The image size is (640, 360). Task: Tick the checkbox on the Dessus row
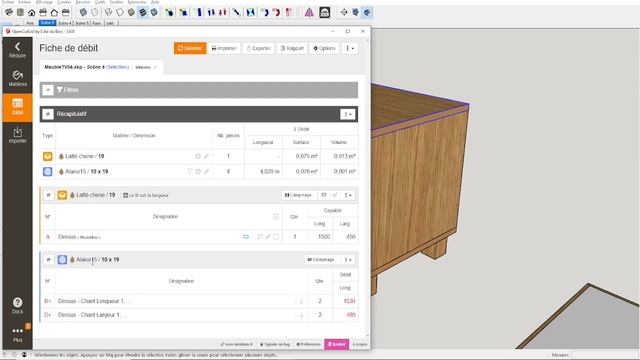pos(276,237)
